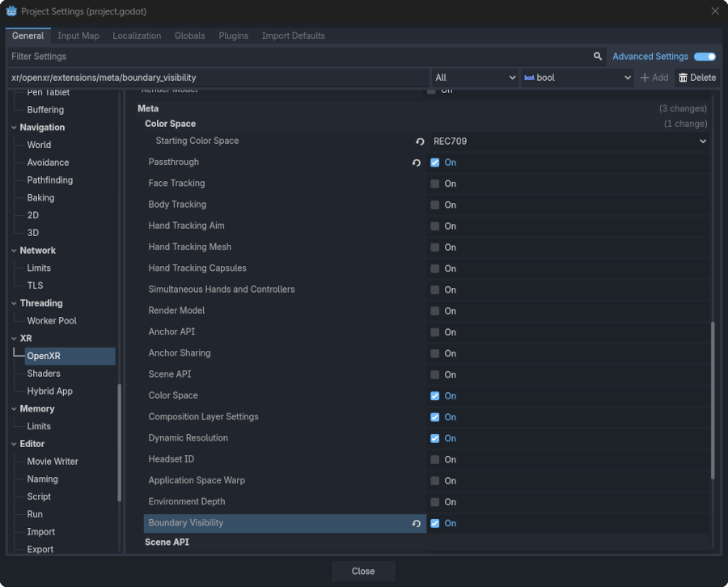Select Shaders under XR in sidebar
This screenshot has height=587, width=728.
[44, 374]
